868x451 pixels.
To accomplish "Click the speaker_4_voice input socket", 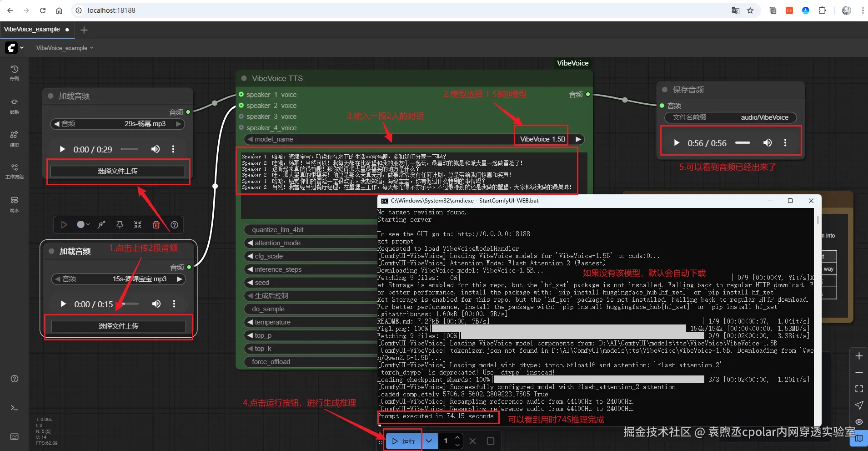I will (x=241, y=128).
